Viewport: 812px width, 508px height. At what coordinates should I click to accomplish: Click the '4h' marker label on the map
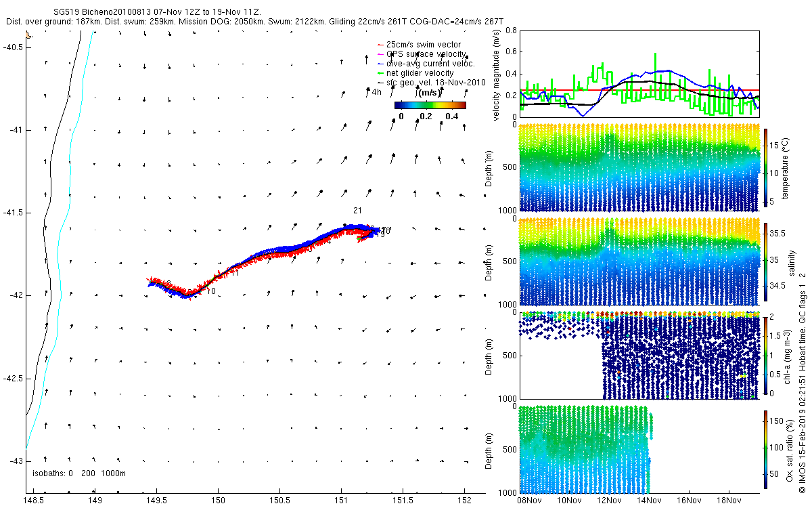pyautogui.click(x=377, y=91)
